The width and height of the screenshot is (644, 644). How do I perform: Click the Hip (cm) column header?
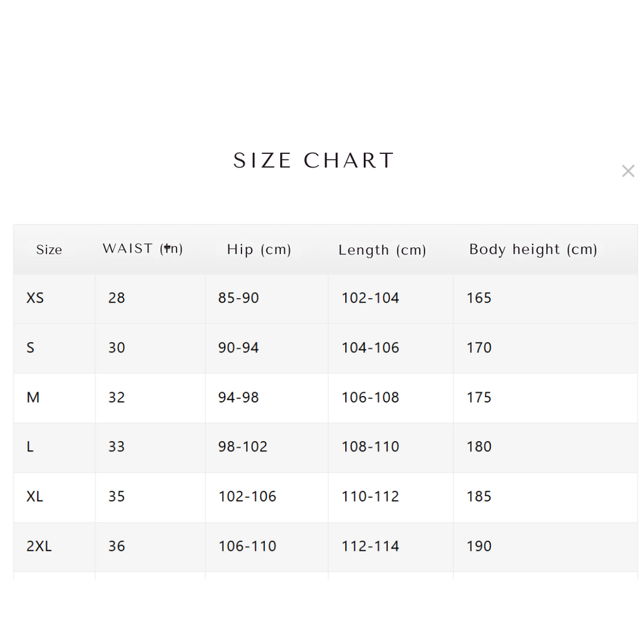coord(259,249)
